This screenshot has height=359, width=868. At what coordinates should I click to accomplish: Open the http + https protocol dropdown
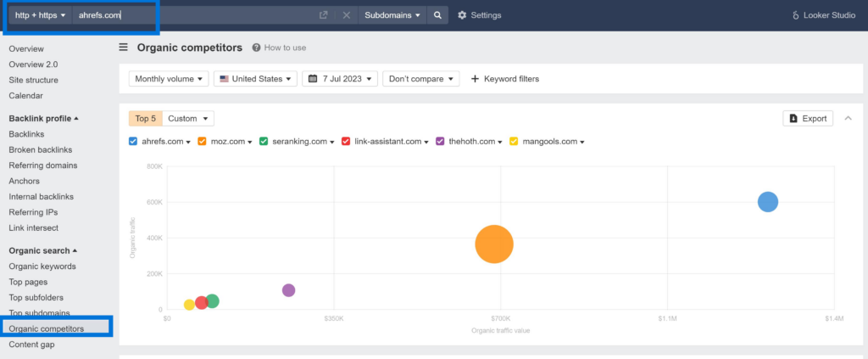tap(40, 15)
